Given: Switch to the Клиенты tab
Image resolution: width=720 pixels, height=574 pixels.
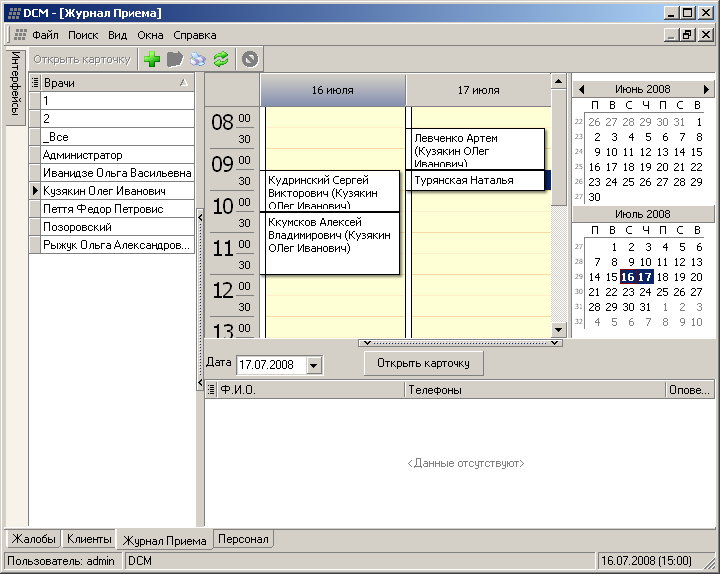Looking at the screenshot, I should (89, 539).
